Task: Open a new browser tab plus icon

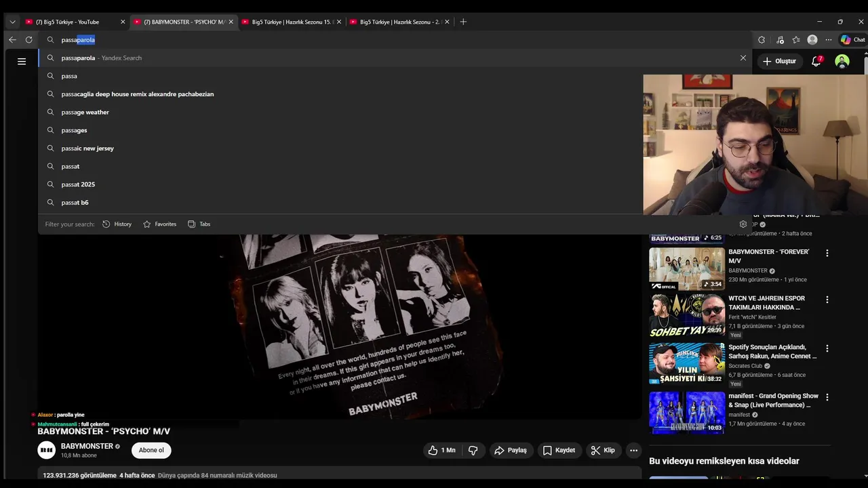Action: pos(463,22)
